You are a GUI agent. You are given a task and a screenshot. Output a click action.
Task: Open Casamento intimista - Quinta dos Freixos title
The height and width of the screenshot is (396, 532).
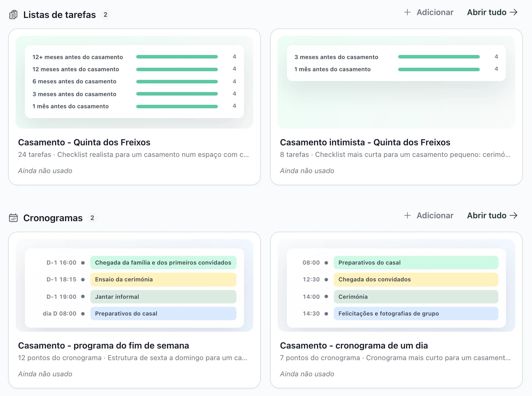click(x=365, y=142)
